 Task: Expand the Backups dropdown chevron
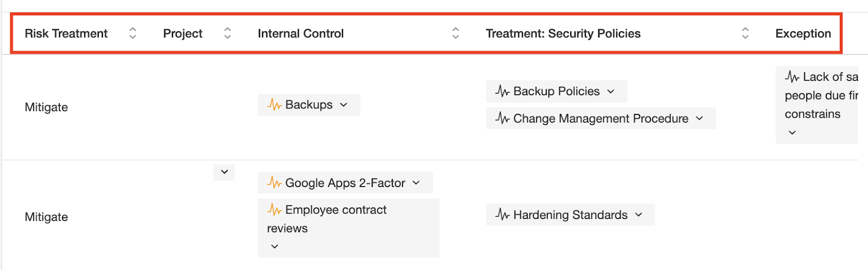click(x=343, y=105)
